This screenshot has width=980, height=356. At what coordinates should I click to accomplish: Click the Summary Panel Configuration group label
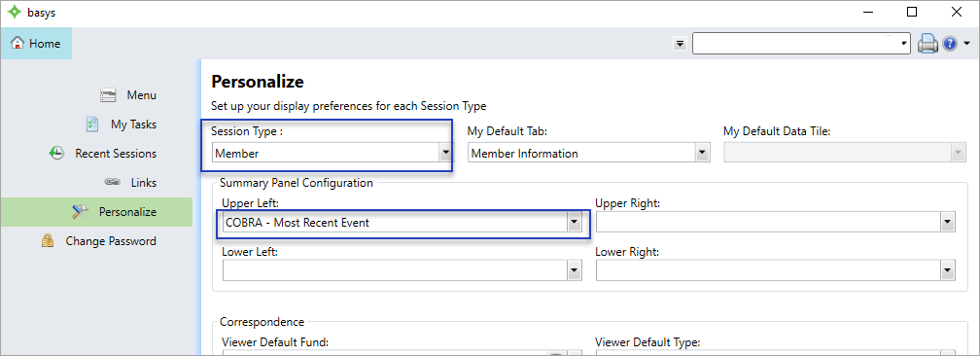[297, 183]
